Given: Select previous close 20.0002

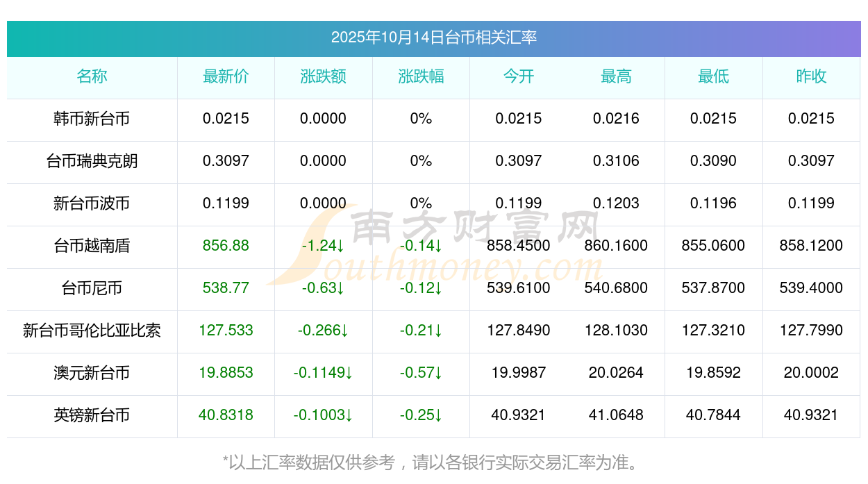Looking at the screenshot, I should [x=811, y=373].
